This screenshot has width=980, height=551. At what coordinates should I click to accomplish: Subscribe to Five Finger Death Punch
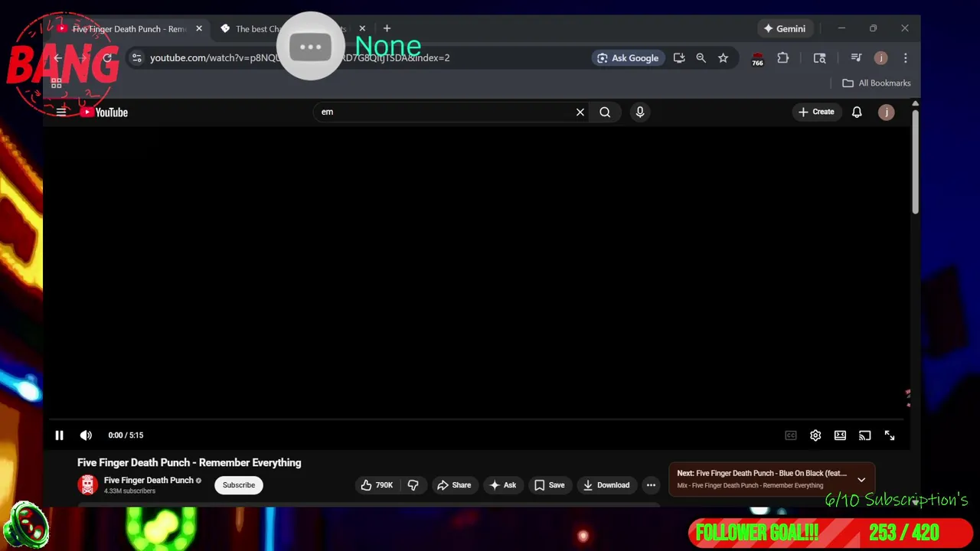pos(239,485)
